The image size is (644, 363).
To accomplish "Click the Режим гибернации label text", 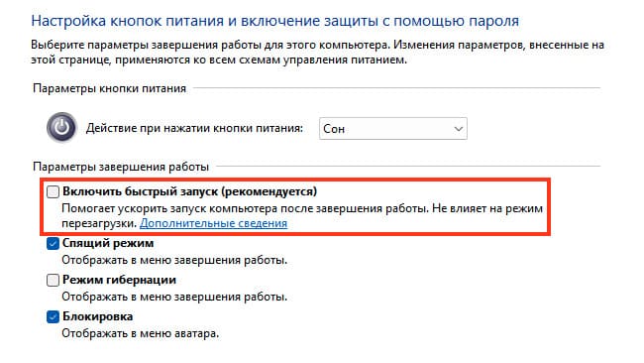I will [x=119, y=280].
